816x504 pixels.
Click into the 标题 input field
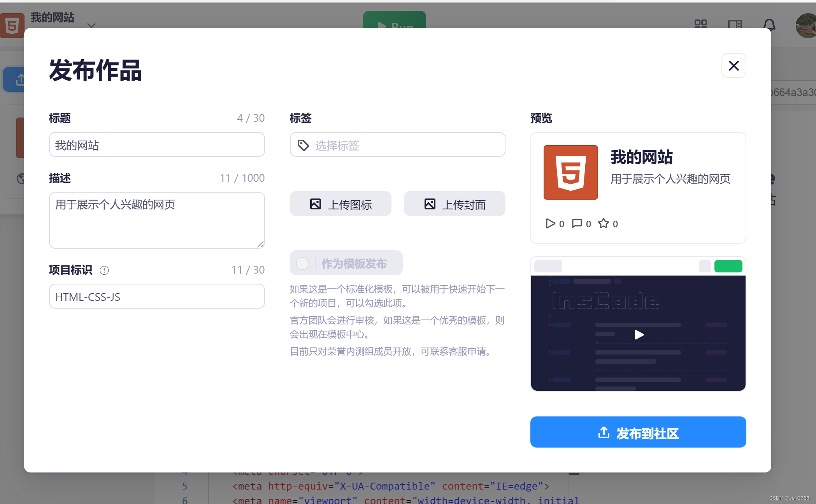point(156,145)
